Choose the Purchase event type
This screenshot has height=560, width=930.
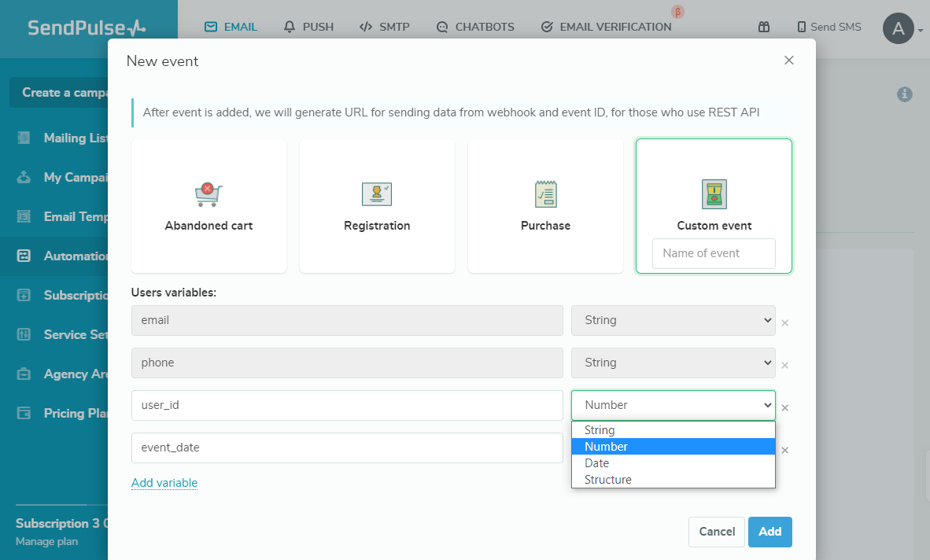tap(545, 206)
